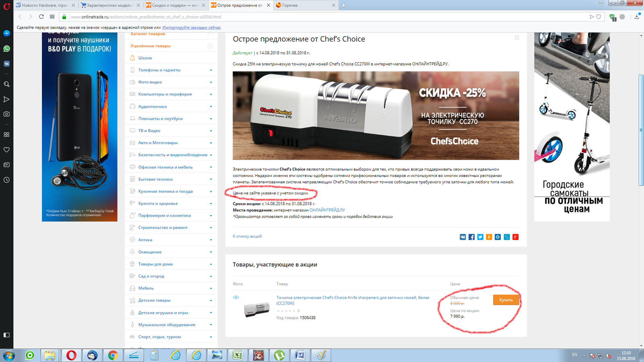The image size is (644, 362).
Task: Click the Купить button
Action: click(x=506, y=300)
